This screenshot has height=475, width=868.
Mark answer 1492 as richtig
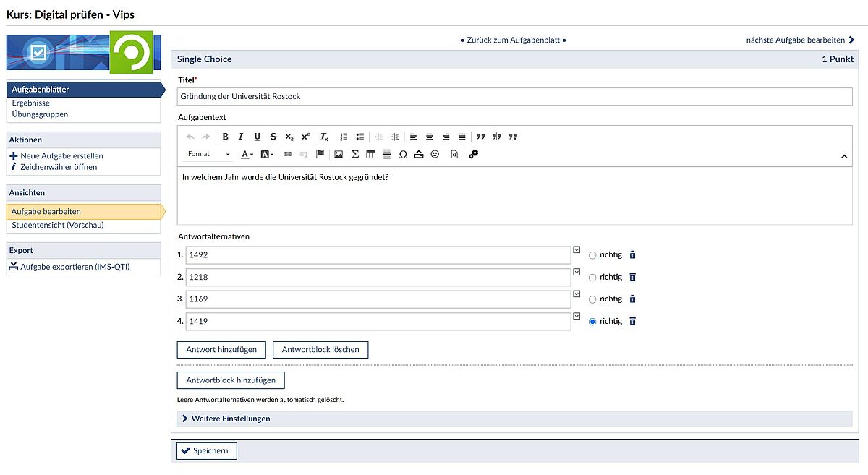point(592,255)
